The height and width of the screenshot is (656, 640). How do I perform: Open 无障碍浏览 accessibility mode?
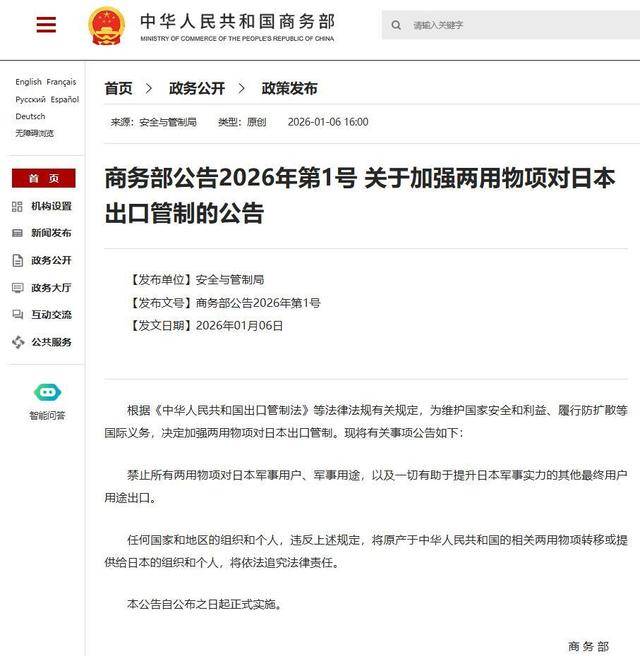coord(34,133)
